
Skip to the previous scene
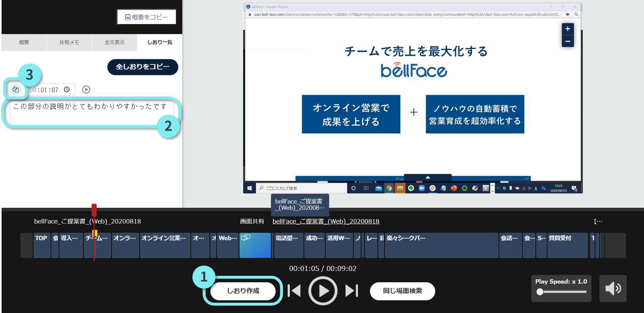click(294, 291)
